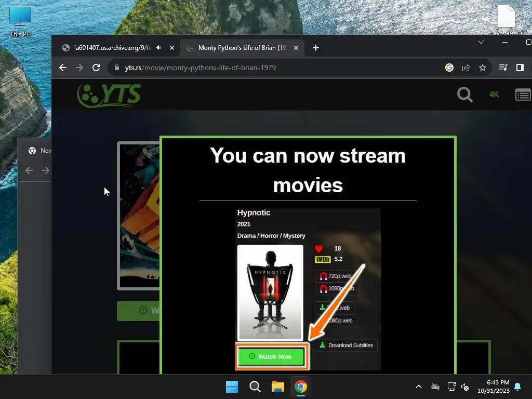
Task: Open the This PC desktop icon
Action: click(20, 22)
